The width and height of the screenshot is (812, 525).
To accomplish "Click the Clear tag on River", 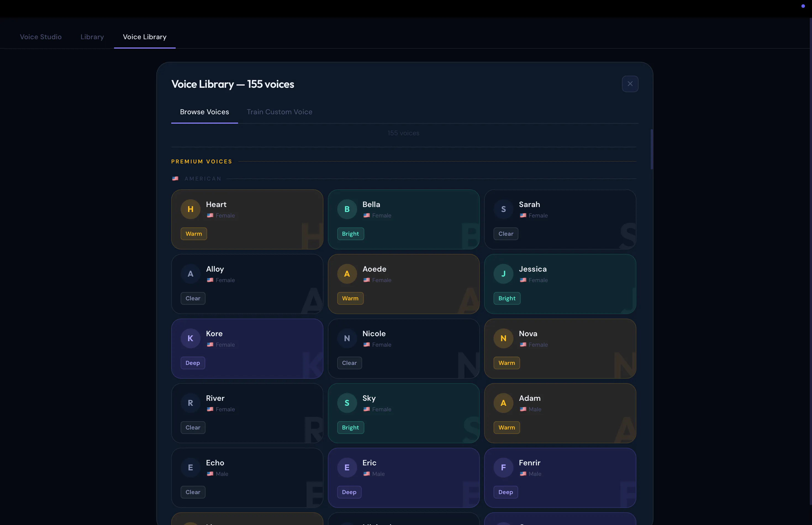I will pyautogui.click(x=193, y=428).
